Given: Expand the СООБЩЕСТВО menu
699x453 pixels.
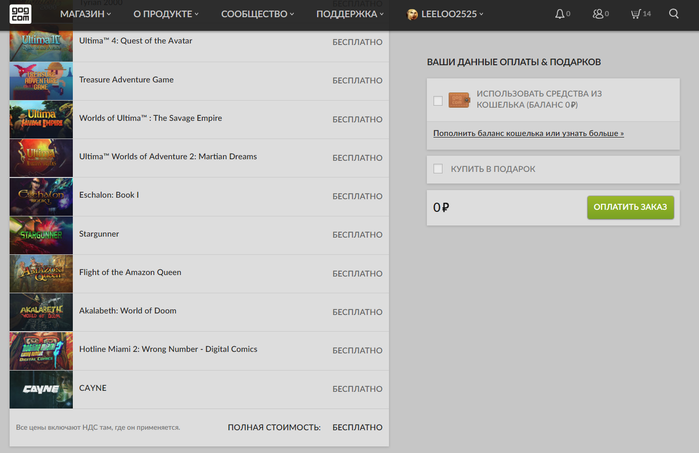Looking at the screenshot, I should tap(258, 14).
